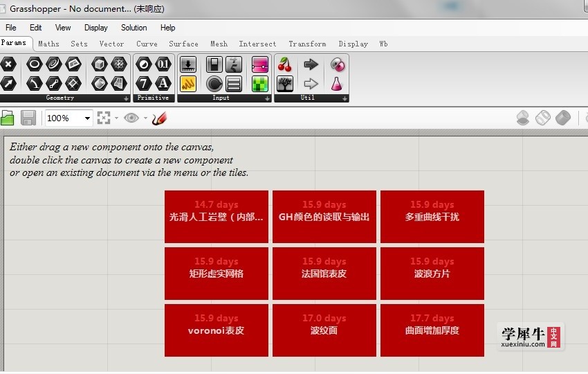Screen dimensions: 588x374
Task: Pick the green checkered swatch icon
Action: coord(260,84)
